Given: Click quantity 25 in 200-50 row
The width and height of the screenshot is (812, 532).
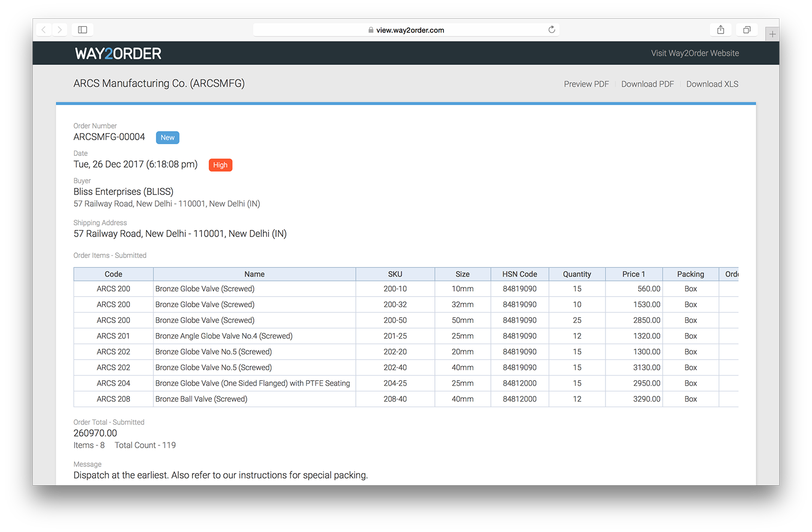Looking at the screenshot, I should 577,320.
